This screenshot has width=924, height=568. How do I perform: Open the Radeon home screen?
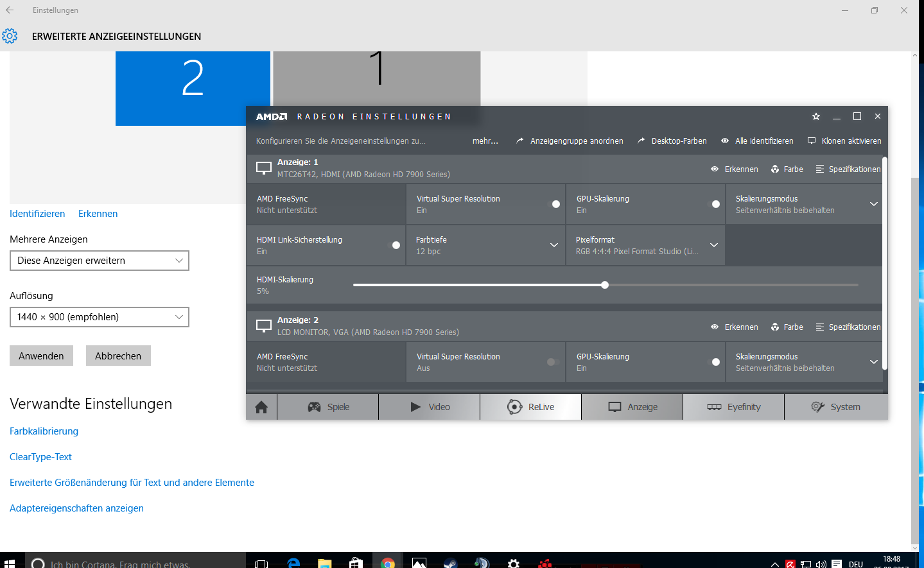click(x=261, y=407)
